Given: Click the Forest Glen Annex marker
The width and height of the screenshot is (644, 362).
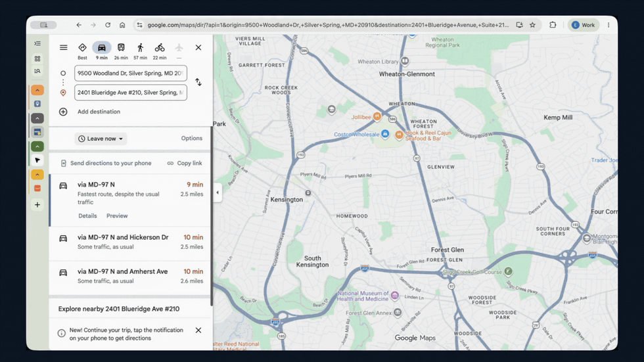Looking at the screenshot, I should pos(398,313).
